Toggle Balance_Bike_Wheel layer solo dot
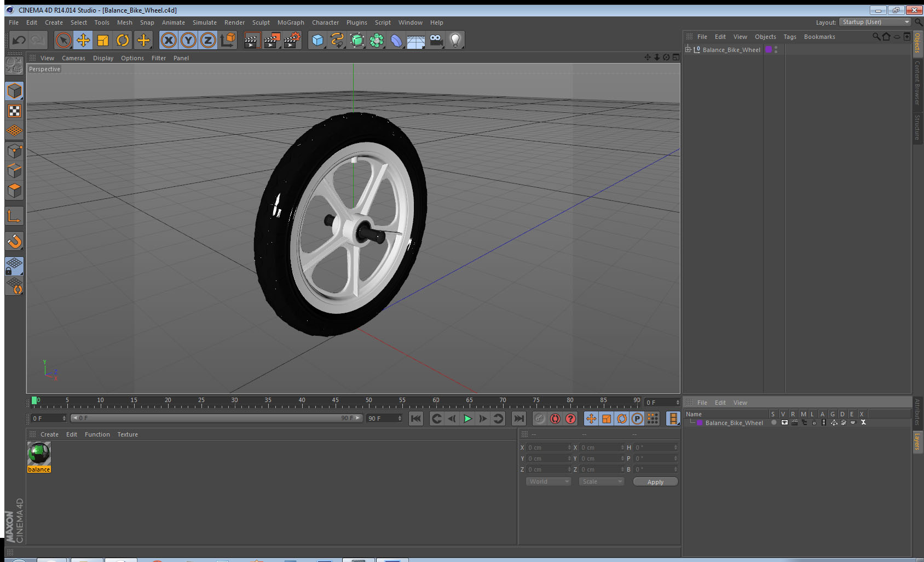Image resolution: width=924 pixels, height=562 pixels. coord(773,422)
